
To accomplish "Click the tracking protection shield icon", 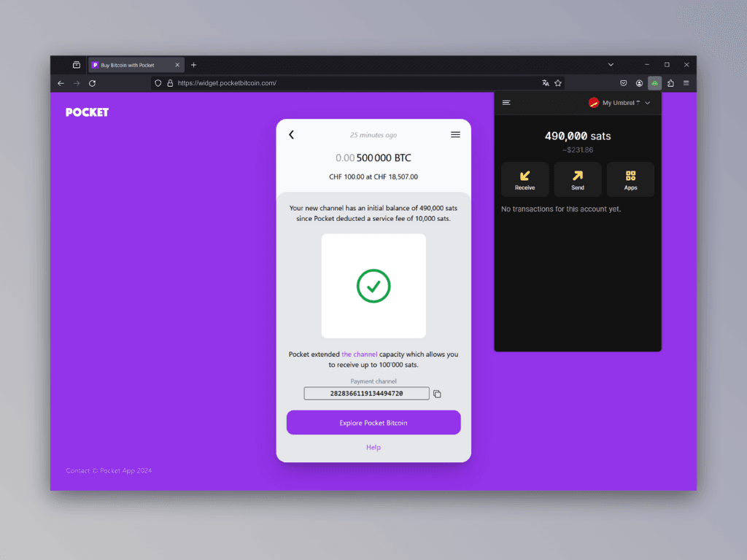I will tap(158, 83).
